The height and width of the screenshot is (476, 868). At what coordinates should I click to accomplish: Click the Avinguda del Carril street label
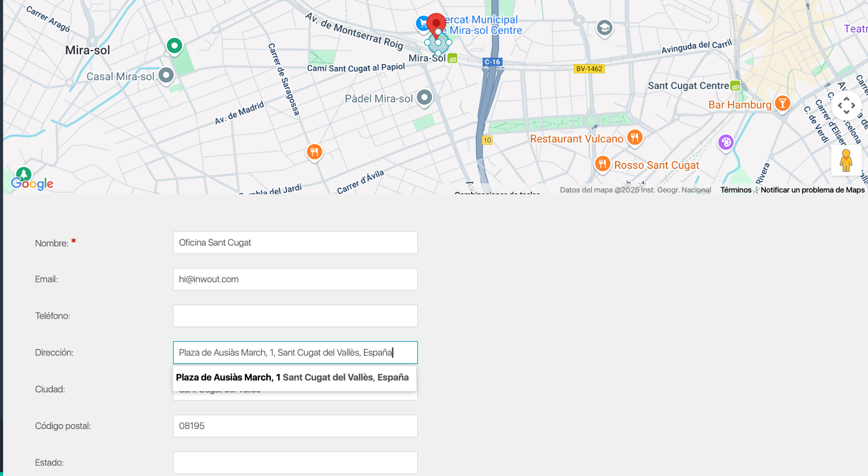coord(697,47)
